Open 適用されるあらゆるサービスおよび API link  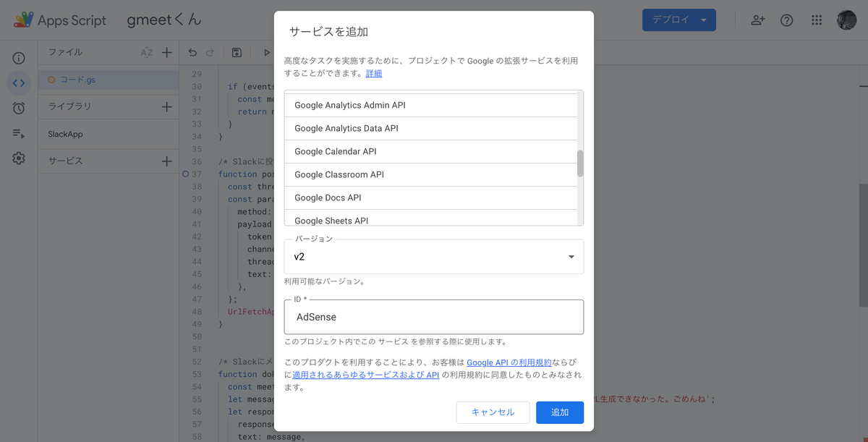click(366, 375)
